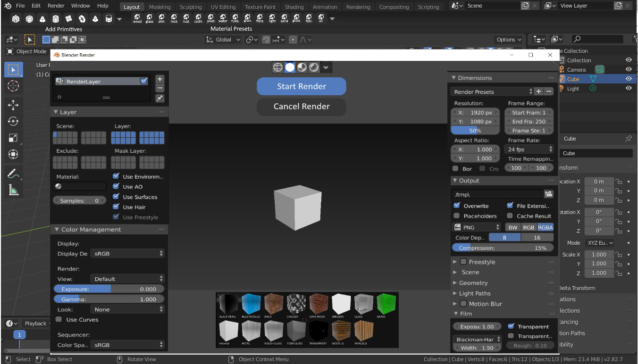
Task: Switch to the Sculpting workspace tab
Action: 191,7
